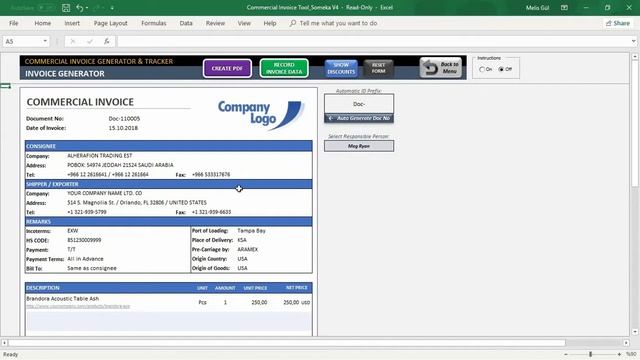
Task: Click the Insert Function fx icon
Action: [107, 41]
